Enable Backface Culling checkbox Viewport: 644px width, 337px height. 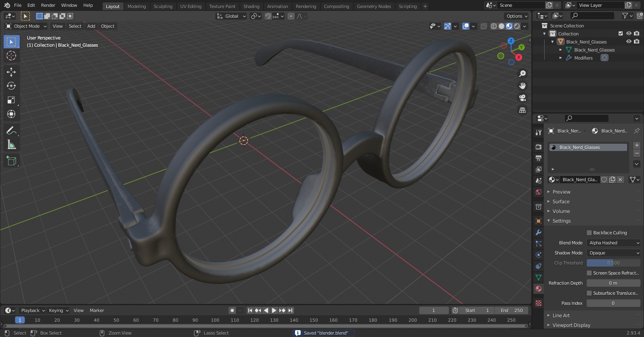589,233
